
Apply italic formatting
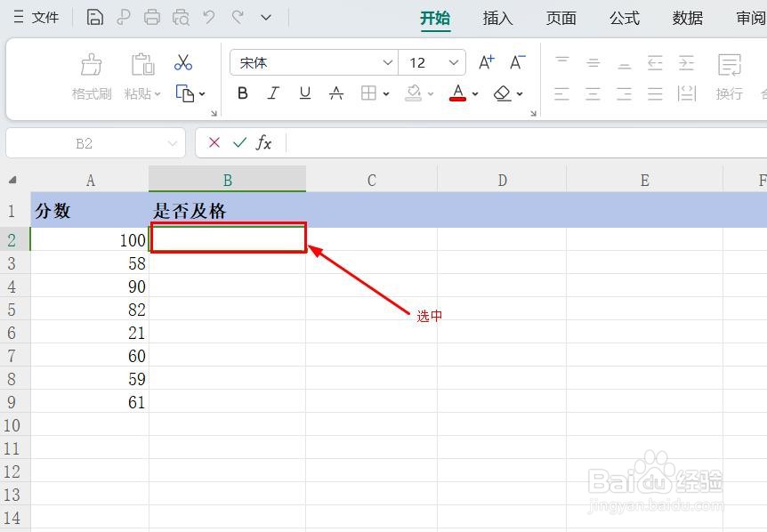pos(273,93)
